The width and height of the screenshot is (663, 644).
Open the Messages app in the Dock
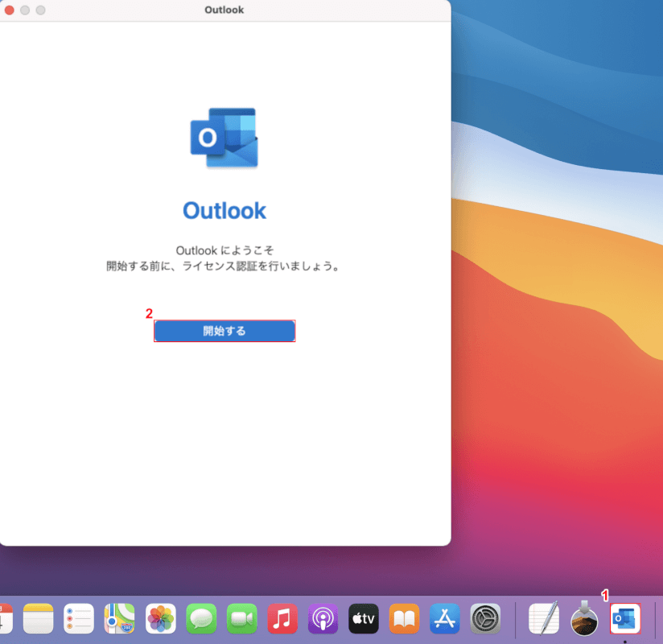pos(201,618)
